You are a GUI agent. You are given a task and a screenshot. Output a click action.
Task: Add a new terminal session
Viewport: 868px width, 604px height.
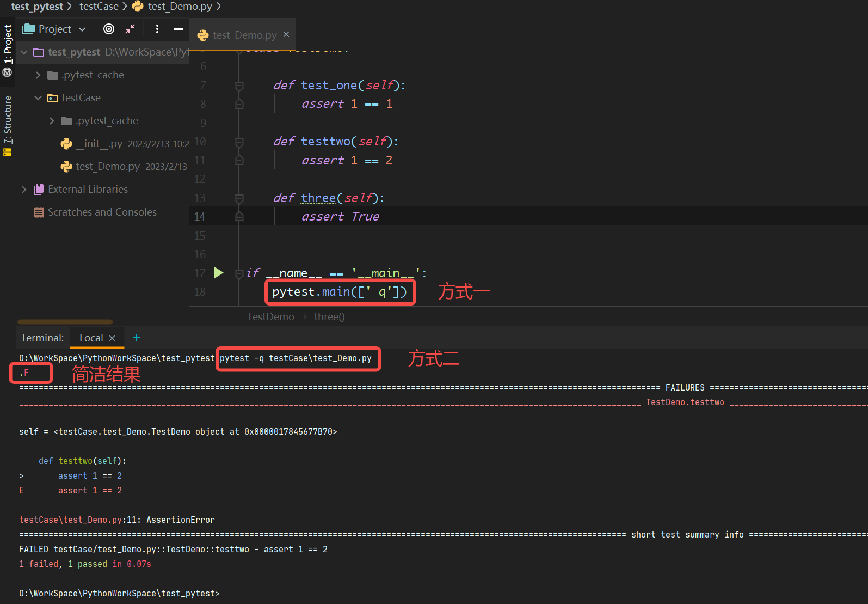click(137, 338)
